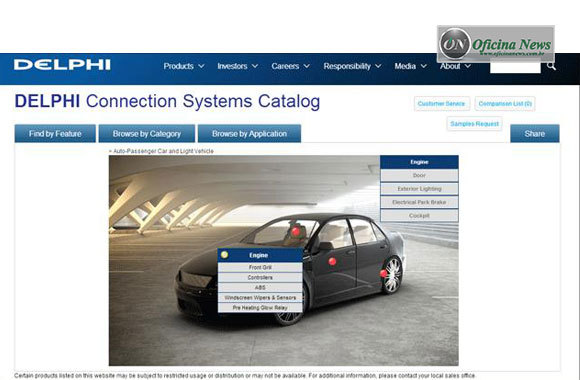This screenshot has width=580, height=380.
Task: Open the Comparison List (0) button
Action: coord(505,104)
